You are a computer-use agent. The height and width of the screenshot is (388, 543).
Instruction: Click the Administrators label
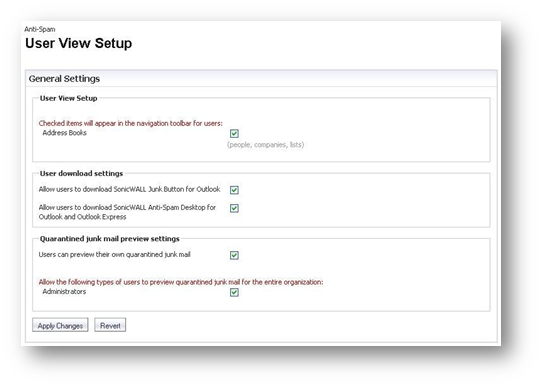64,291
